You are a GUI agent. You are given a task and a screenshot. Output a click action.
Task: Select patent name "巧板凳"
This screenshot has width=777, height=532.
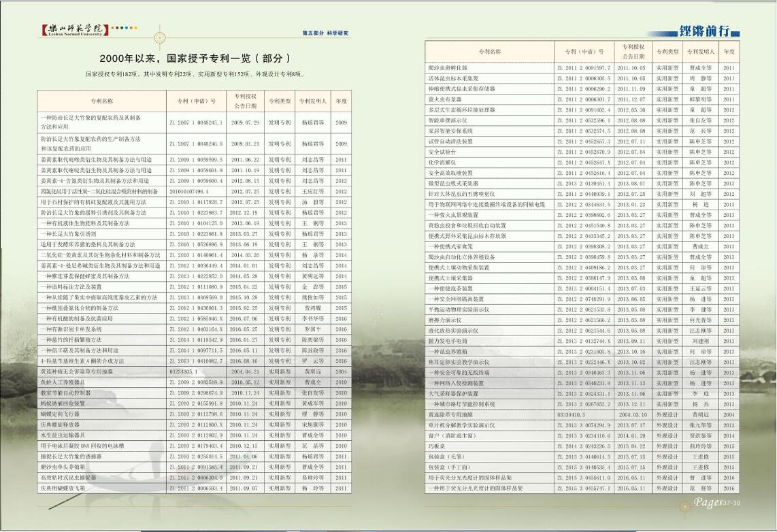point(437,446)
